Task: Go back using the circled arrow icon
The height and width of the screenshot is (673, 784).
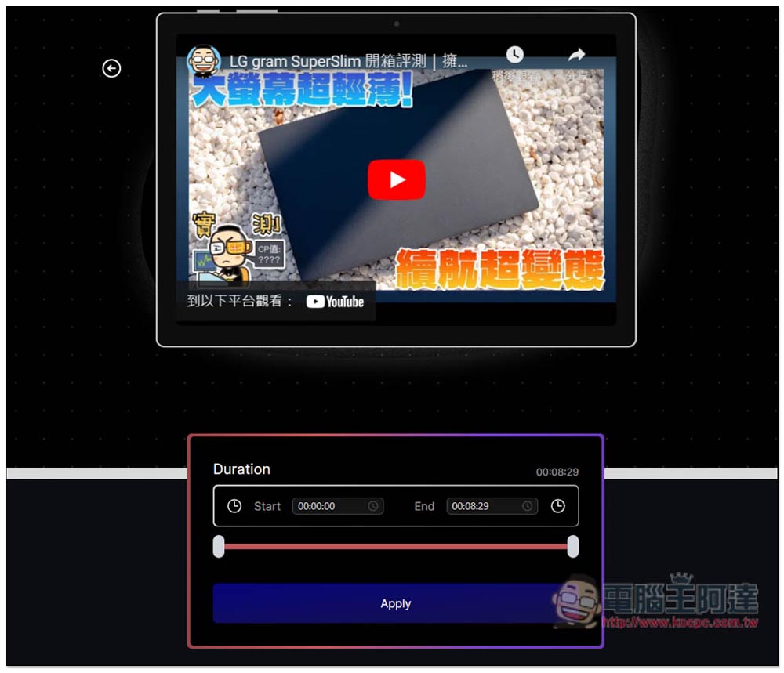Action: coord(111,68)
